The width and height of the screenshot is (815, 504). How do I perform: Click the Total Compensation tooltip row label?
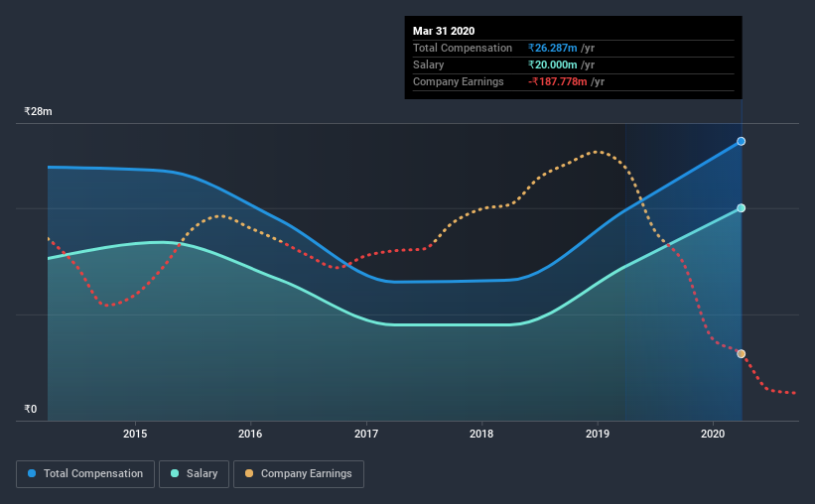pos(463,48)
